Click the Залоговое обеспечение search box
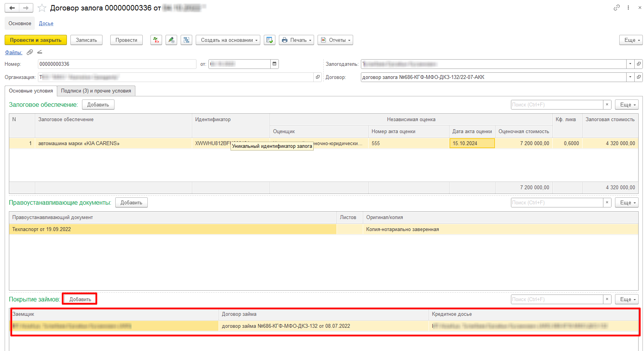The image size is (644, 351). (x=557, y=104)
